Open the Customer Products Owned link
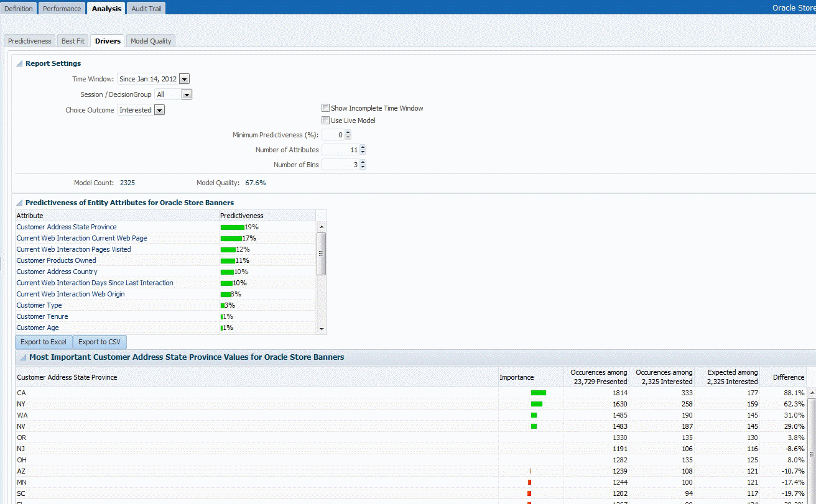This screenshot has height=504, width=816. click(56, 260)
